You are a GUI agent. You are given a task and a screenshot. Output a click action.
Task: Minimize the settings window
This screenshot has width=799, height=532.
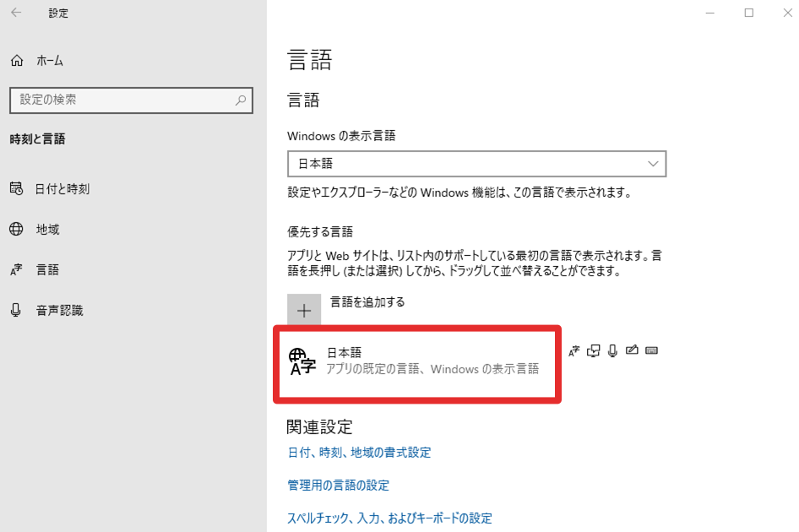click(x=709, y=13)
